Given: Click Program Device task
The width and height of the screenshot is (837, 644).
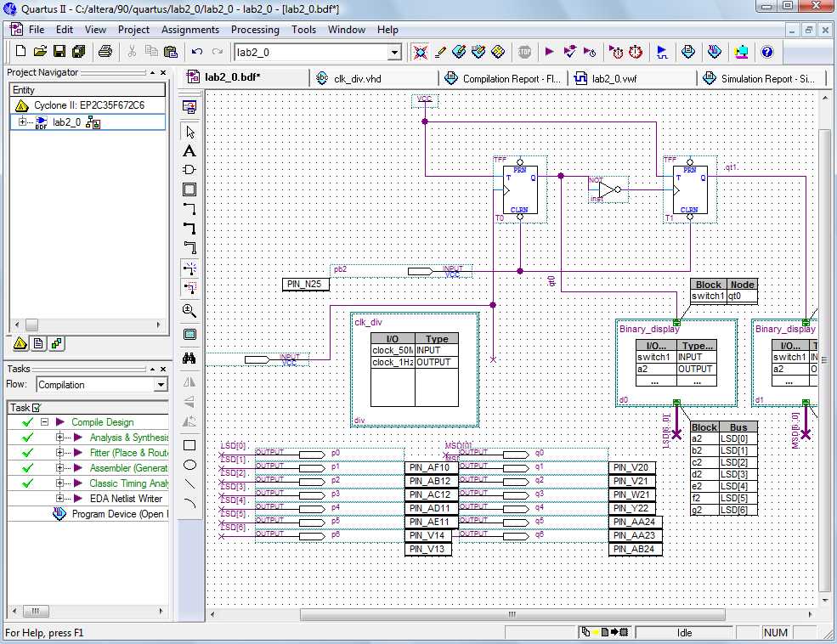Looking at the screenshot, I should click(110, 514).
